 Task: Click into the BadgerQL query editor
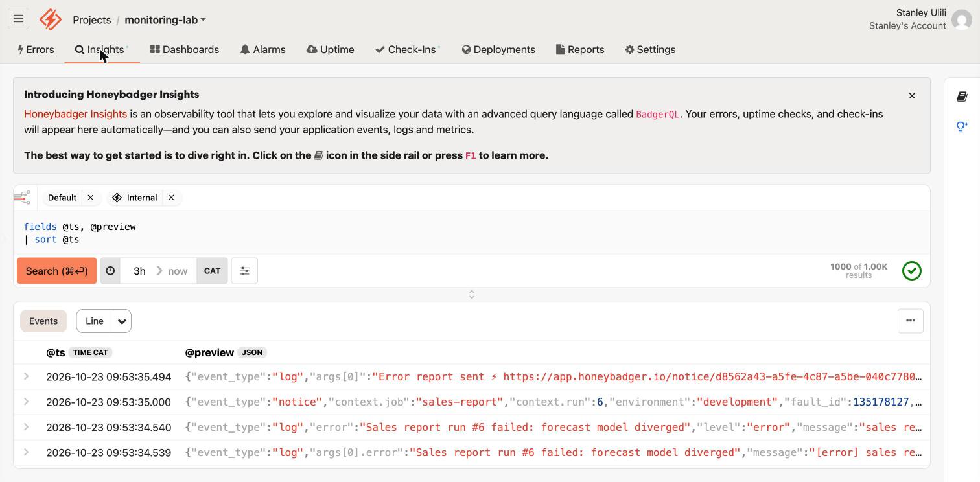472,233
